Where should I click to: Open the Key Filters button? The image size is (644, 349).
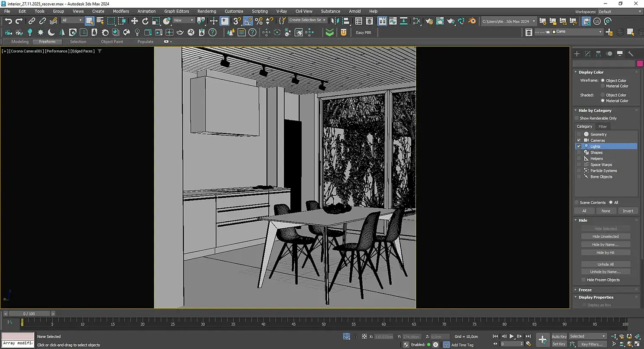click(x=592, y=344)
